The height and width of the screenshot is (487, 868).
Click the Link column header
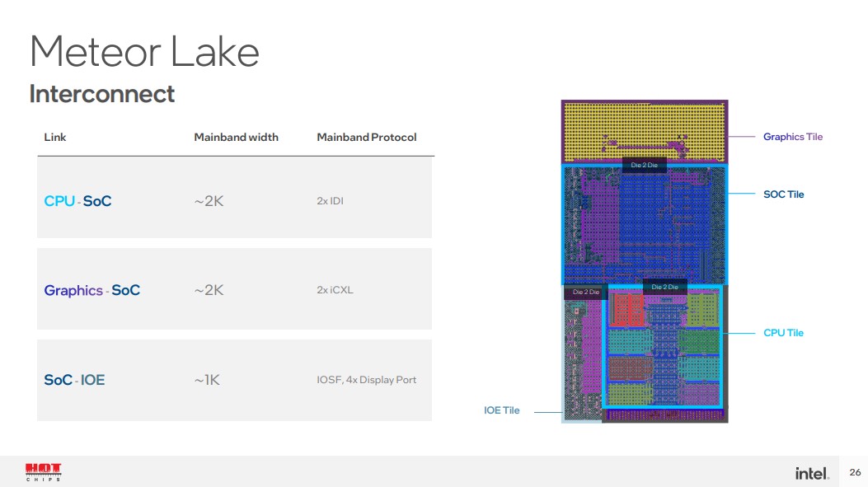(x=54, y=138)
